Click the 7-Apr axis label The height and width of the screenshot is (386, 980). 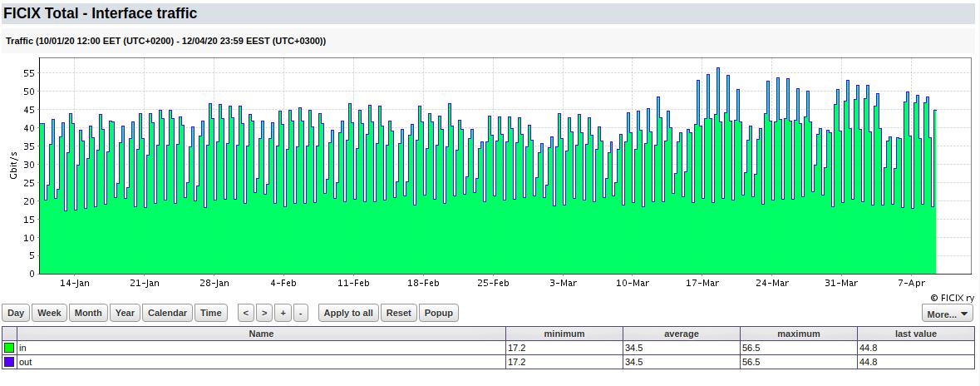pyautogui.click(x=911, y=283)
